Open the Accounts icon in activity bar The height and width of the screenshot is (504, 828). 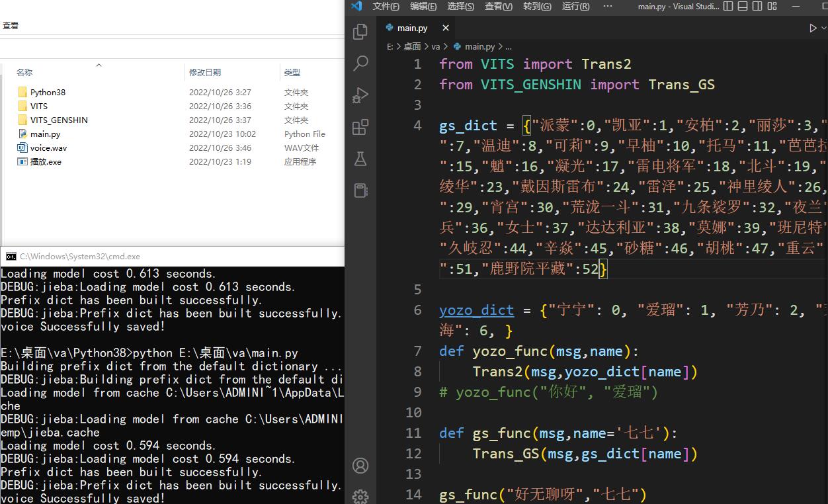click(360, 466)
